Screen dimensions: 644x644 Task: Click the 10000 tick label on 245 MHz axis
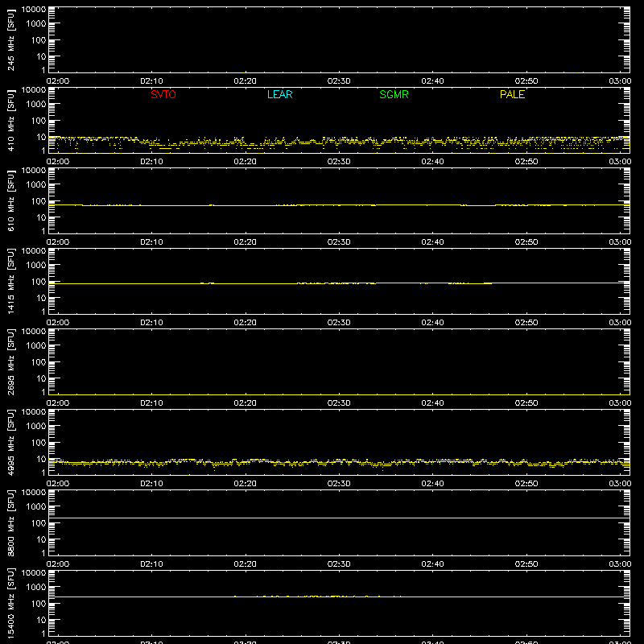34,10
